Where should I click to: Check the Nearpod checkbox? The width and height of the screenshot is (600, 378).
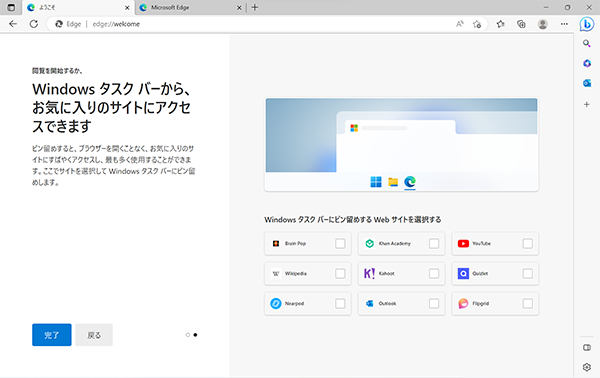pyautogui.click(x=340, y=303)
